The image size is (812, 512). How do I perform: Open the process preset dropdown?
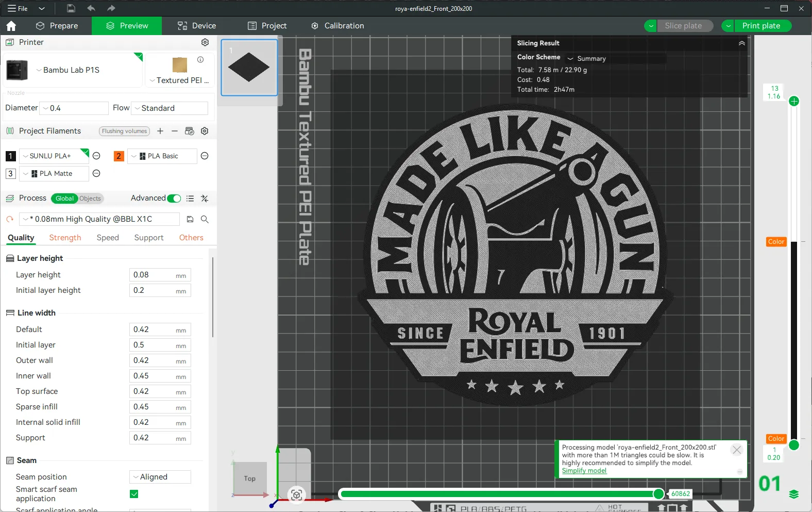[99, 219]
